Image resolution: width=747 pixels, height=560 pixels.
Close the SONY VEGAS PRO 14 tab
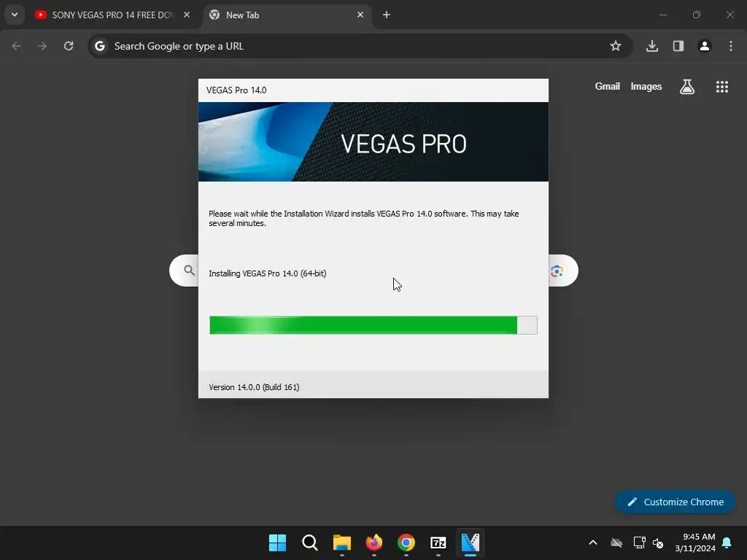(187, 15)
